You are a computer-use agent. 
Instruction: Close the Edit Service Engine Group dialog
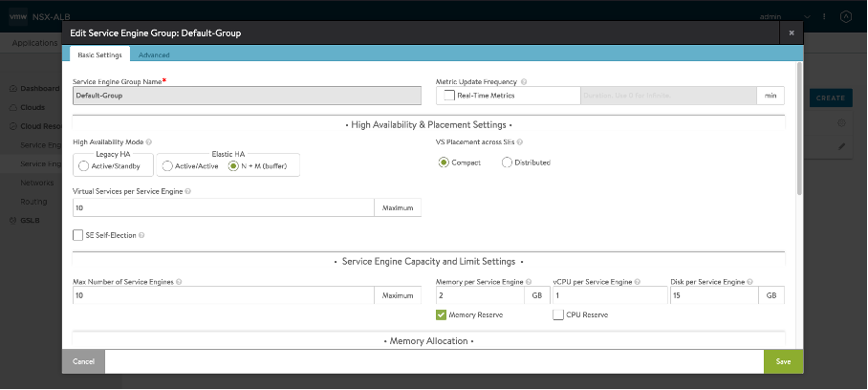click(x=791, y=32)
